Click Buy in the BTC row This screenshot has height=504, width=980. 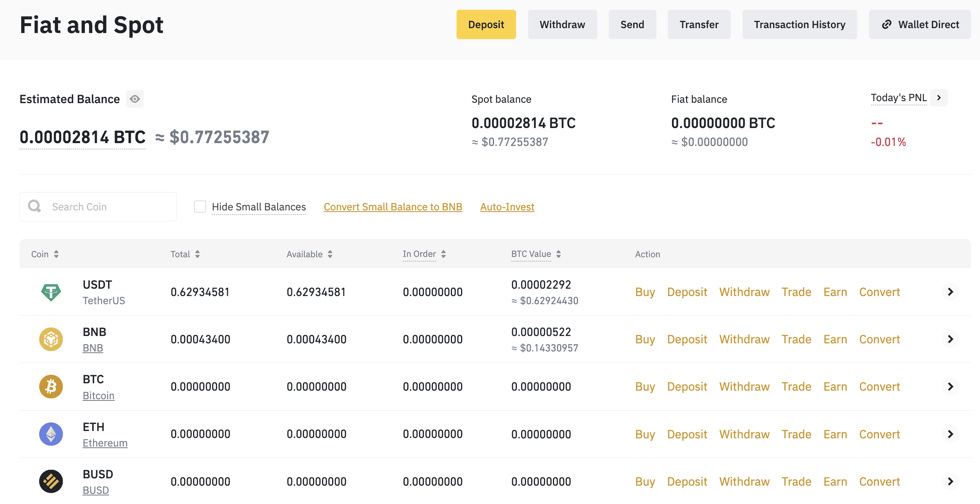click(645, 387)
